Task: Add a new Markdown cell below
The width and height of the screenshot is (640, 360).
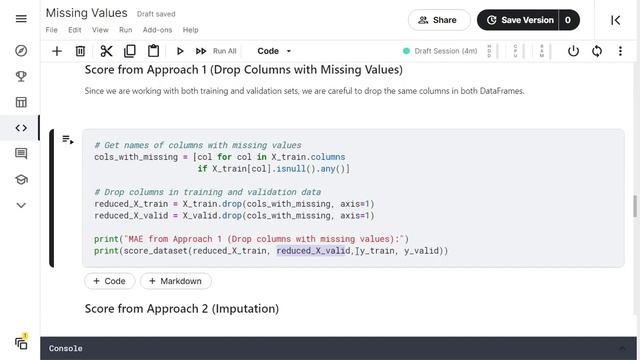Action: click(x=176, y=281)
